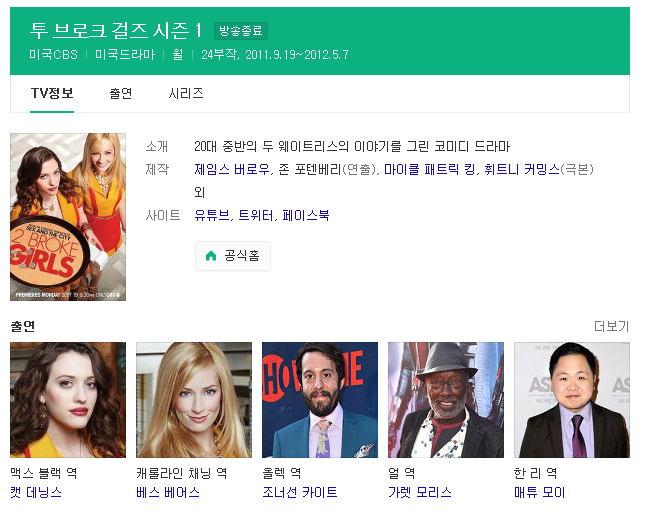Click the 공식홈 home icon
The height and width of the screenshot is (514, 658).
pos(211,256)
